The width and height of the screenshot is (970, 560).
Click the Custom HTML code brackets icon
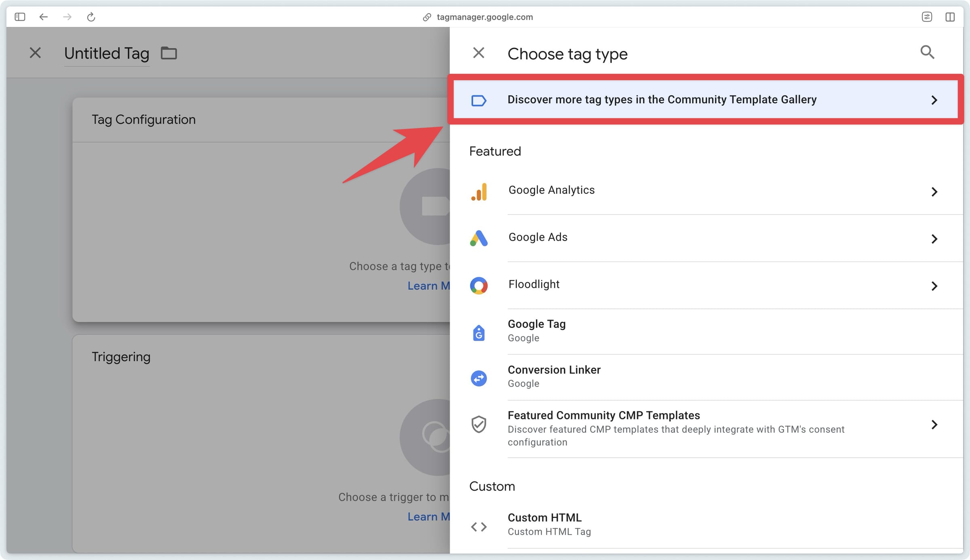pyautogui.click(x=479, y=526)
